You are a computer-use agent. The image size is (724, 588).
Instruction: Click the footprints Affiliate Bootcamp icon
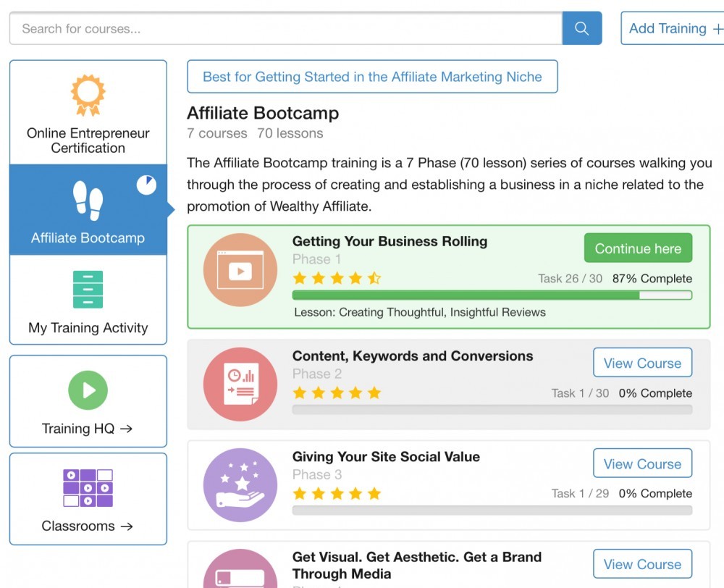click(x=88, y=201)
